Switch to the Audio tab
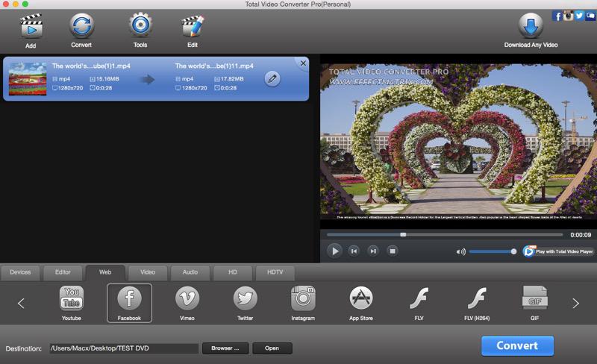Image resolution: width=597 pixels, height=364 pixels. click(x=190, y=272)
